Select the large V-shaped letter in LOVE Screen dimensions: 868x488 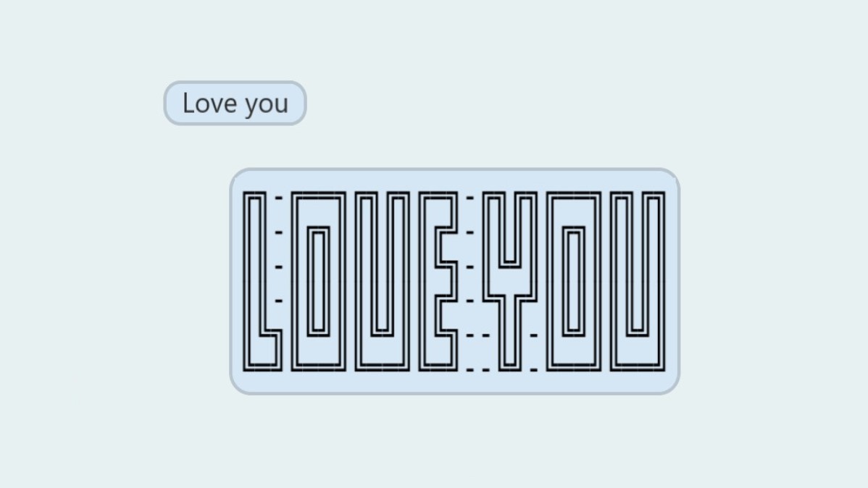[382, 281]
